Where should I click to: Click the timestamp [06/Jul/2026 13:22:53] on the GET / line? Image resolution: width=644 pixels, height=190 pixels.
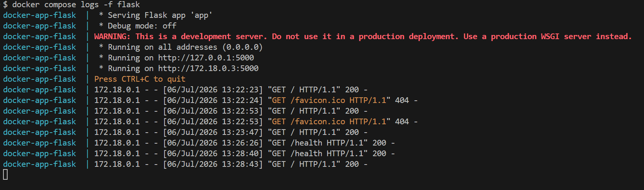tap(213, 111)
